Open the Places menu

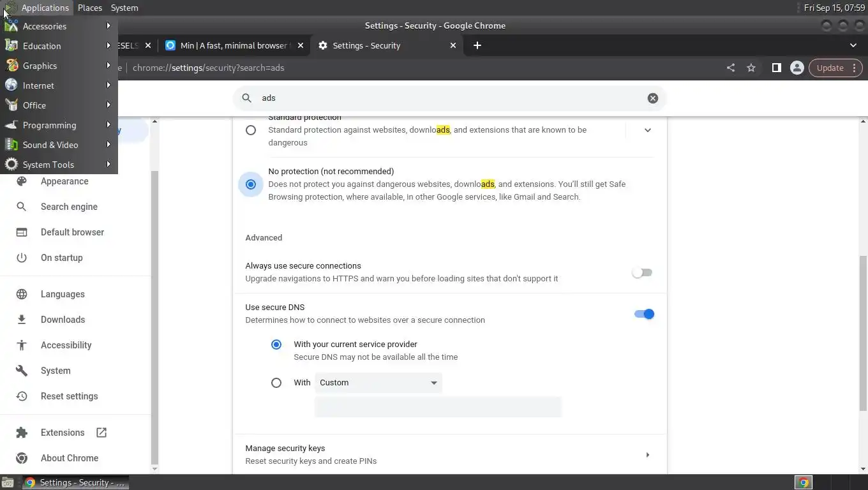90,8
